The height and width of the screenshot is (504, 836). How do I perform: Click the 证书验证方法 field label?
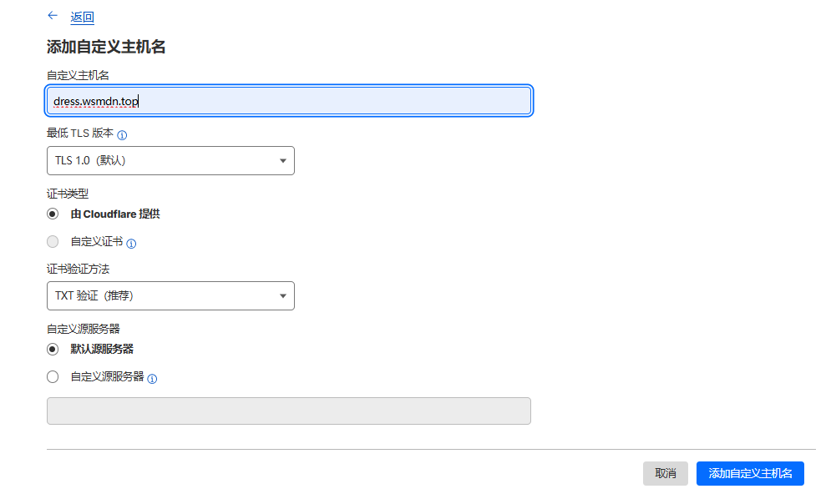78,269
